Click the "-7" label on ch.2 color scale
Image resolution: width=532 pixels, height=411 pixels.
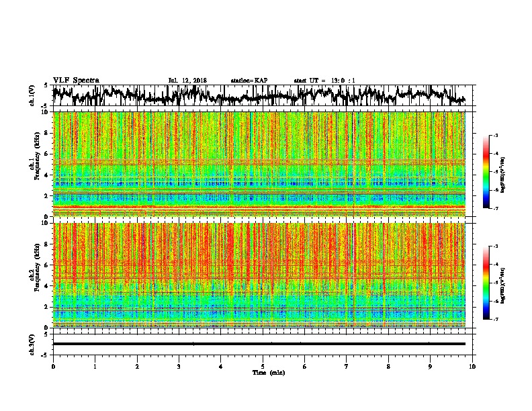(x=495, y=319)
